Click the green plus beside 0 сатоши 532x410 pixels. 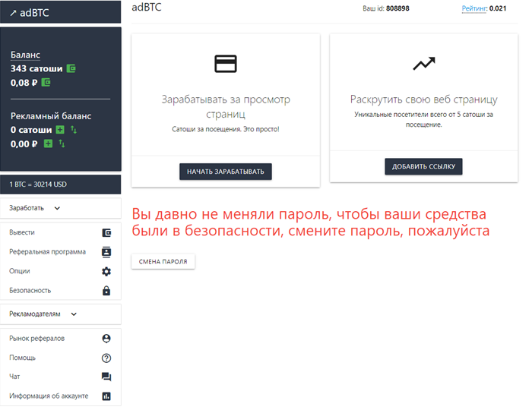tap(60, 129)
